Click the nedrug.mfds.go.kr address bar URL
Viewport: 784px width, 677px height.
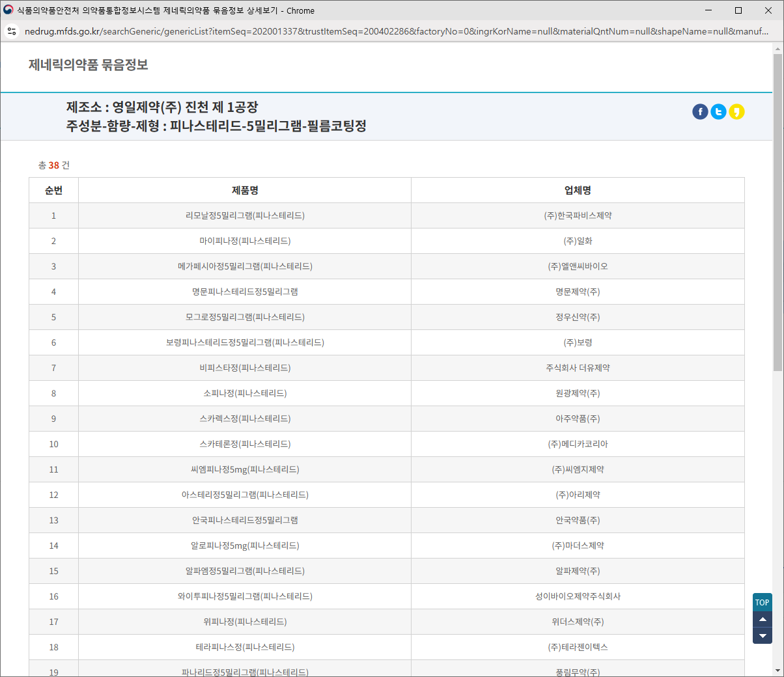pyautogui.click(x=396, y=31)
